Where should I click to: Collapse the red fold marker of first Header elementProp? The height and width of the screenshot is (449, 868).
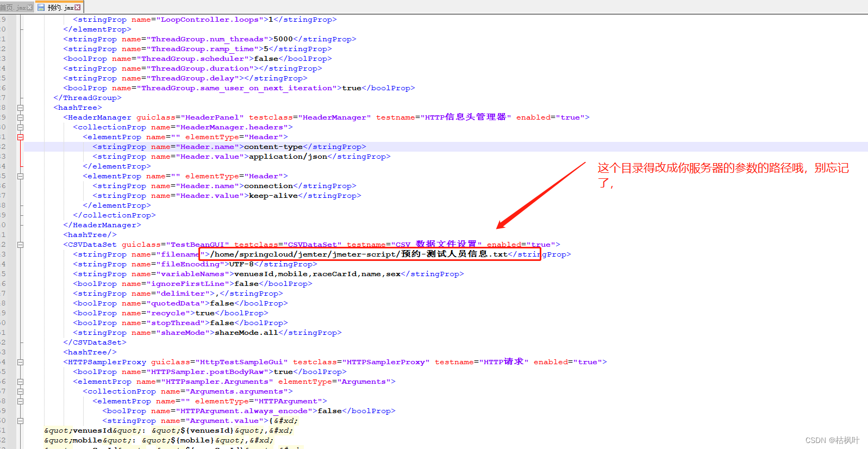[20, 137]
